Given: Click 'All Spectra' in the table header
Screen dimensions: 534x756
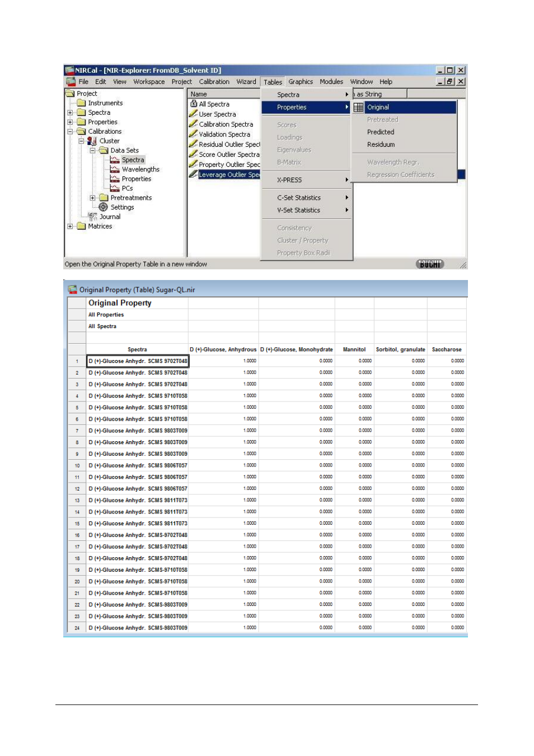Looking at the screenshot, I should tap(102, 326).
